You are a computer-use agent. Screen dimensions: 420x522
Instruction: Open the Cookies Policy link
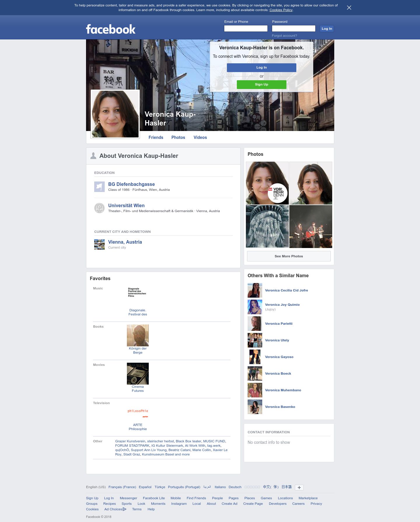tap(281, 10)
